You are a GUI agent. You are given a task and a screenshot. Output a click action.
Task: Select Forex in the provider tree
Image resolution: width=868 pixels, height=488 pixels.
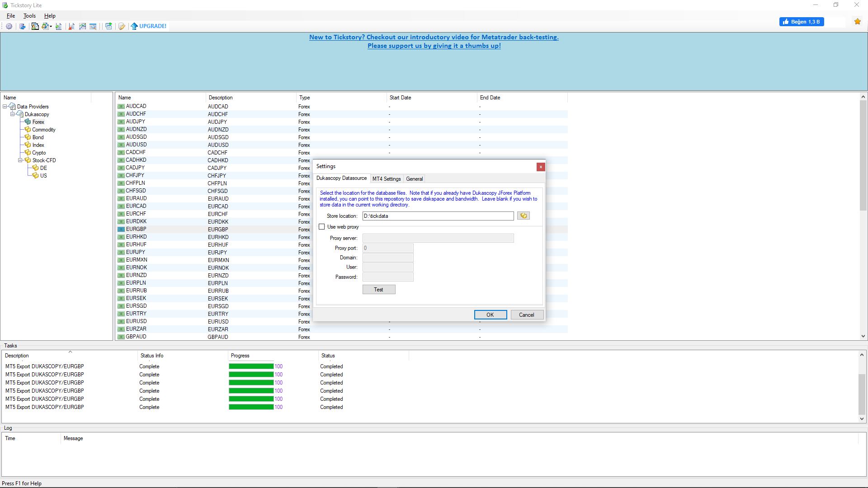tap(38, 122)
